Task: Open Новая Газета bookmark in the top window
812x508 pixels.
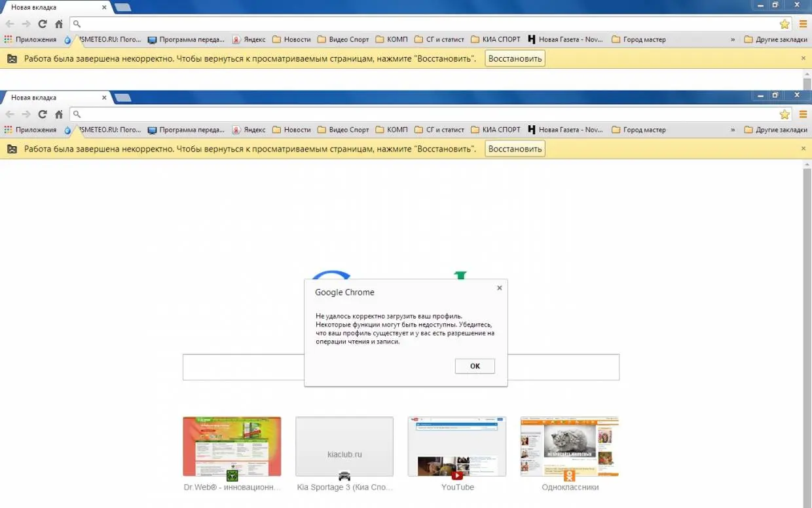Action: tap(566, 39)
